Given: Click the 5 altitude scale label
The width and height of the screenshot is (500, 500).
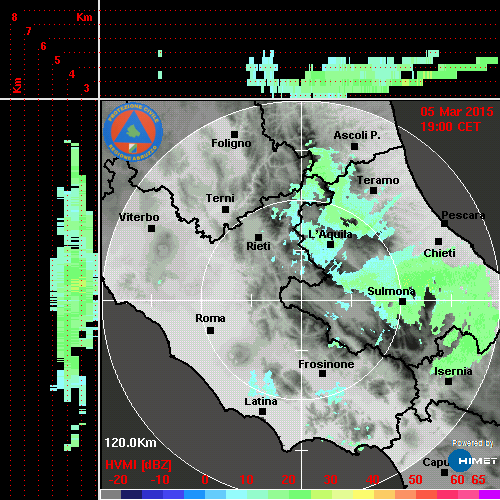Looking at the screenshot, I should (x=57, y=60).
